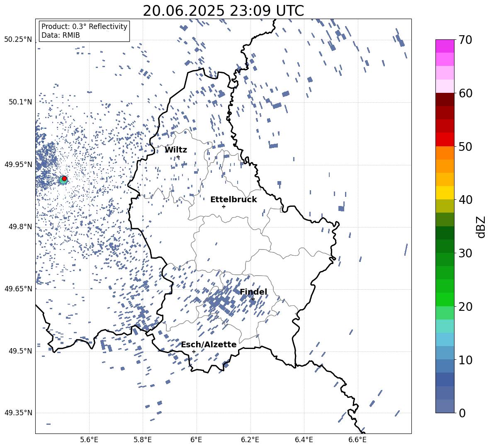Click the Esch/Alzette label
This screenshot has height=448, width=491.
[x=209, y=344]
